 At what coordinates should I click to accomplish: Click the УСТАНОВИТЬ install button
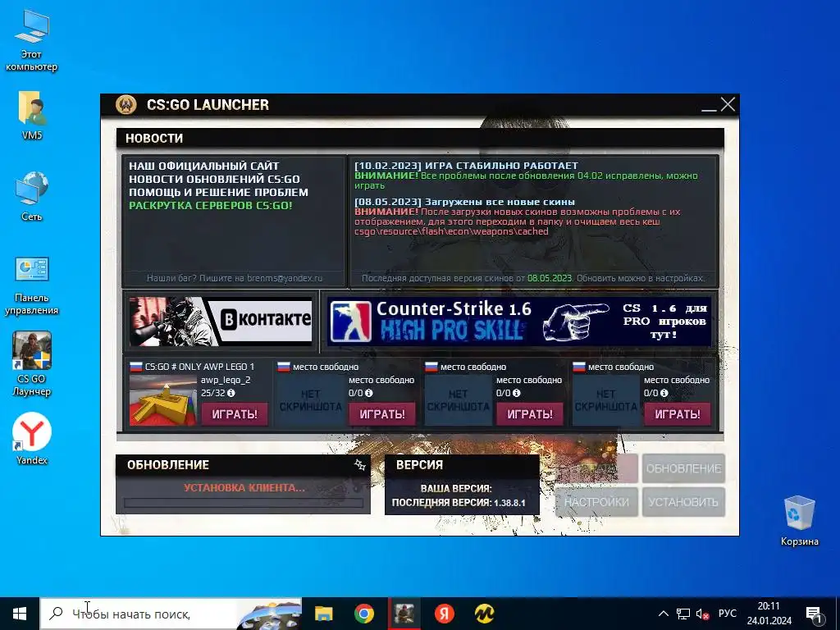click(x=683, y=502)
